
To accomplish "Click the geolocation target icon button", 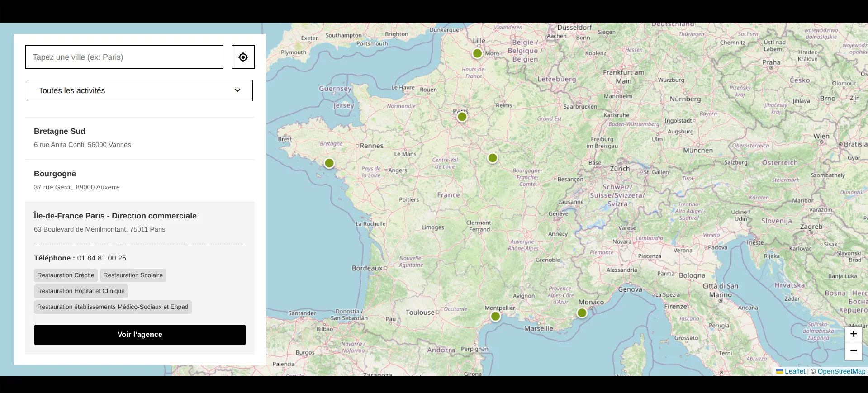I will point(243,57).
